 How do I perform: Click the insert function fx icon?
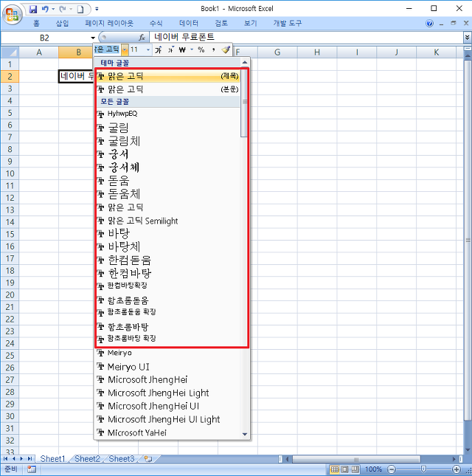pos(142,38)
